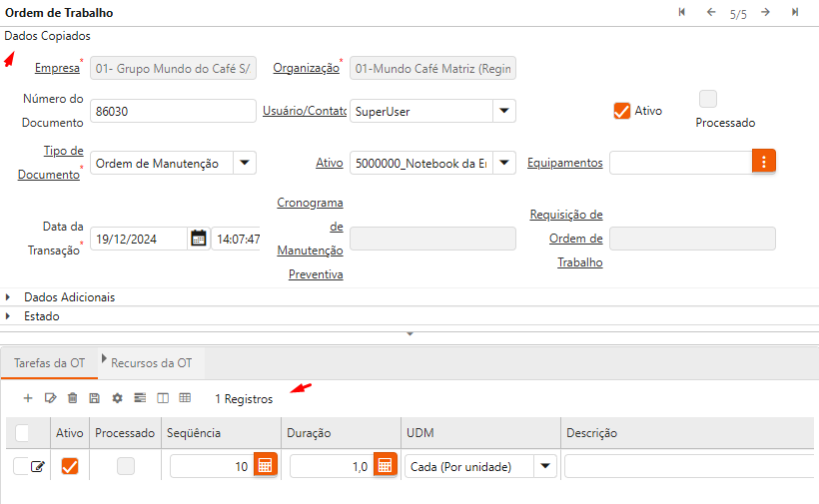Uncheck the Ativo checkbox in the header form

pyautogui.click(x=622, y=111)
